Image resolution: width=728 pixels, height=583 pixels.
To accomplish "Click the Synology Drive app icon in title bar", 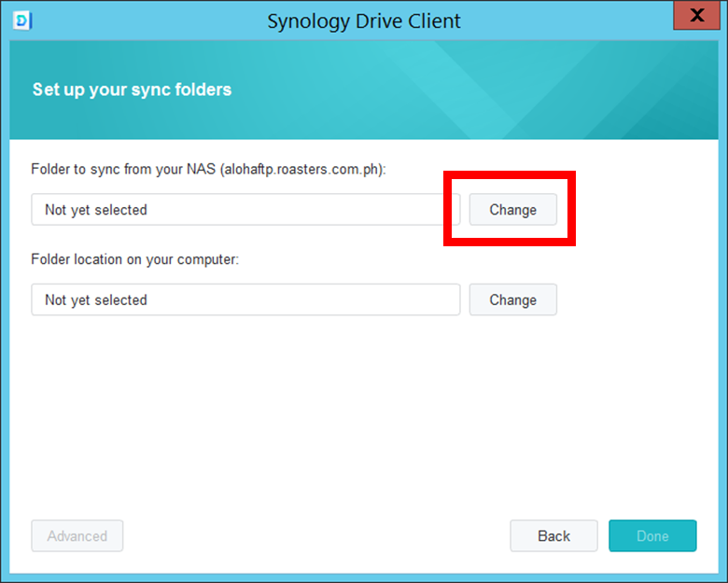I will click(22, 21).
